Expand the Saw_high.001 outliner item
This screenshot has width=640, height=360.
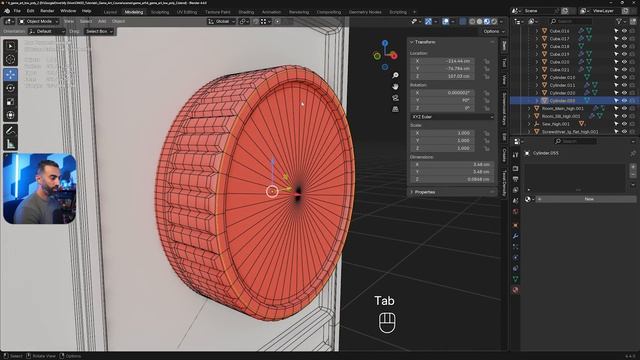point(529,124)
